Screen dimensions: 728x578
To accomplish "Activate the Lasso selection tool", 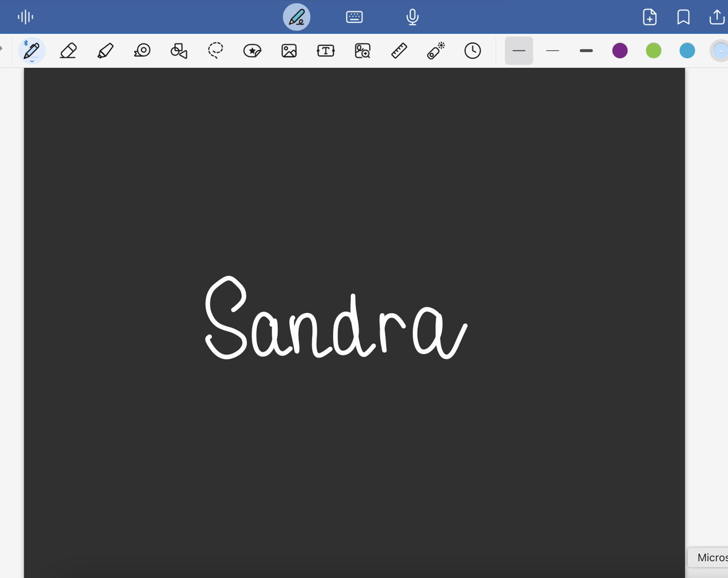I will 215,51.
